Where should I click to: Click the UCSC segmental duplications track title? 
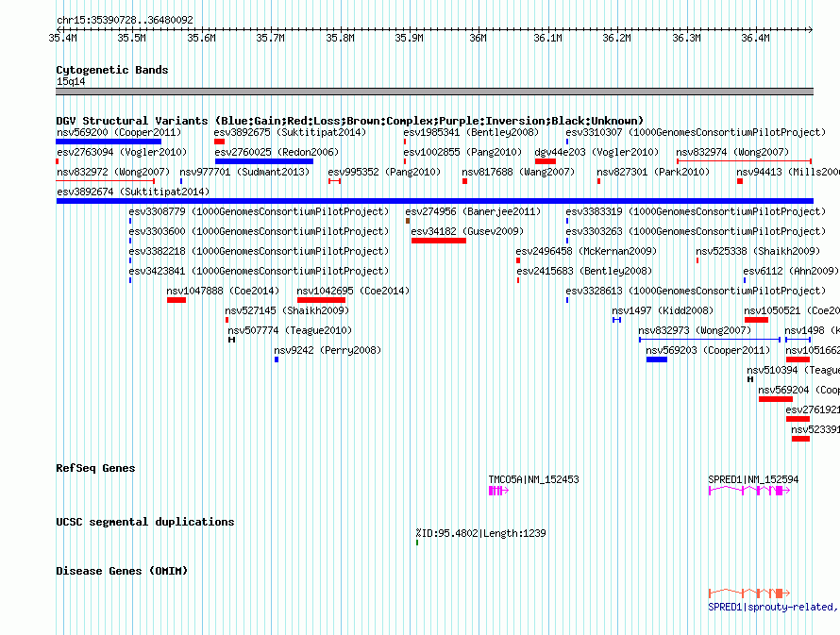click(x=144, y=522)
